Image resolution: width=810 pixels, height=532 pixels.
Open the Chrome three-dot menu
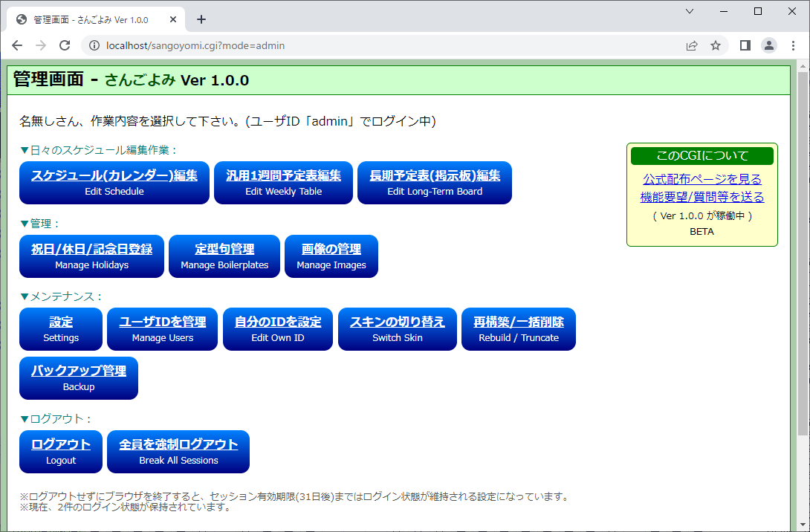(x=793, y=45)
